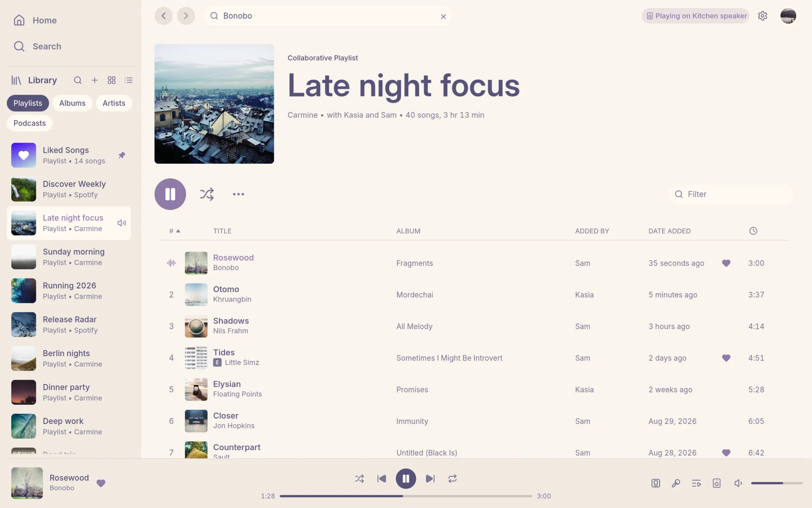
Task: Select the Artists filter tab
Action: [x=114, y=103]
